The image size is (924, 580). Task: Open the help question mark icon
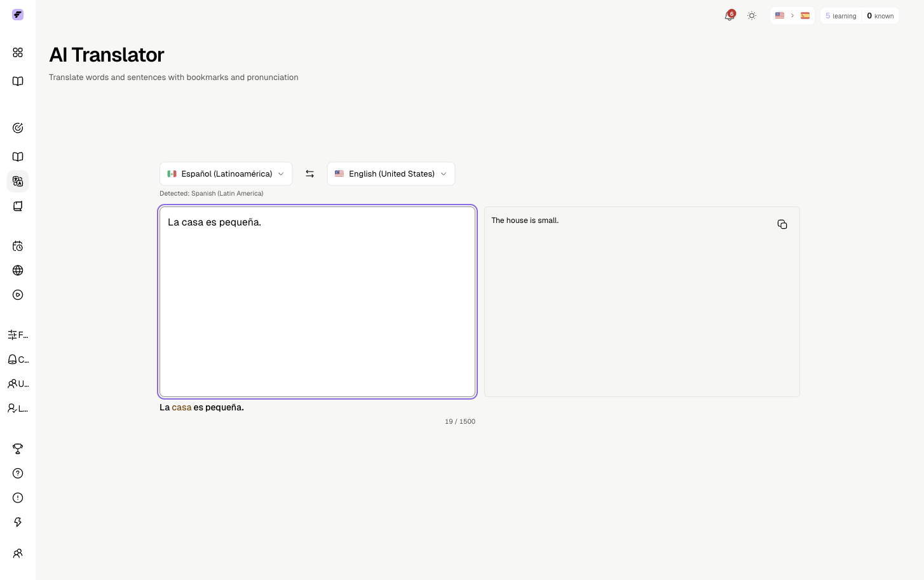point(18,473)
